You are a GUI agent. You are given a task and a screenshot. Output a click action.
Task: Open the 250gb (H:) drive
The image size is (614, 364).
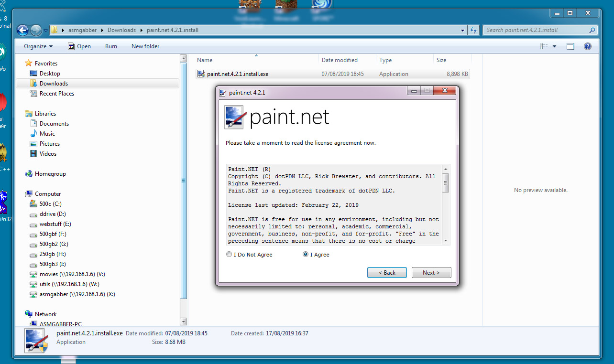(53, 254)
